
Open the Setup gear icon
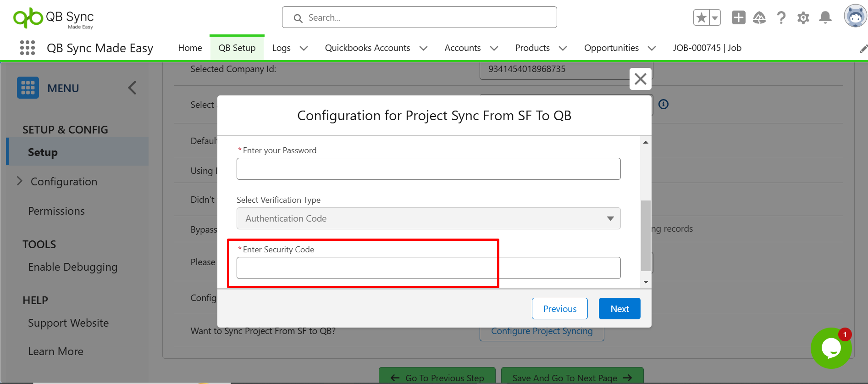[x=803, y=18]
